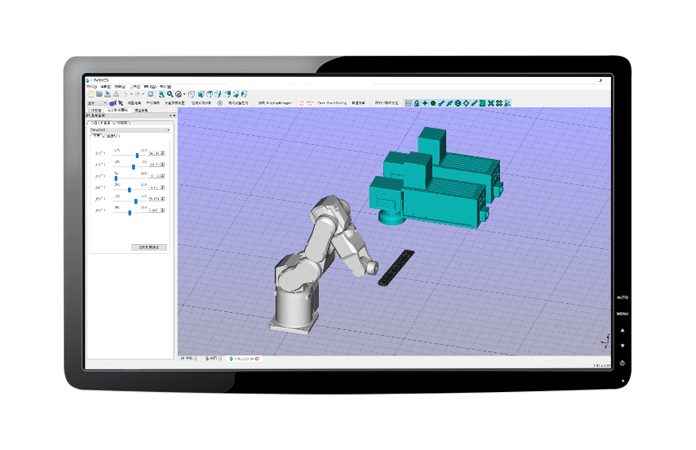
Task: Open the last menu in the menu bar
Action: tap(165, 87)
